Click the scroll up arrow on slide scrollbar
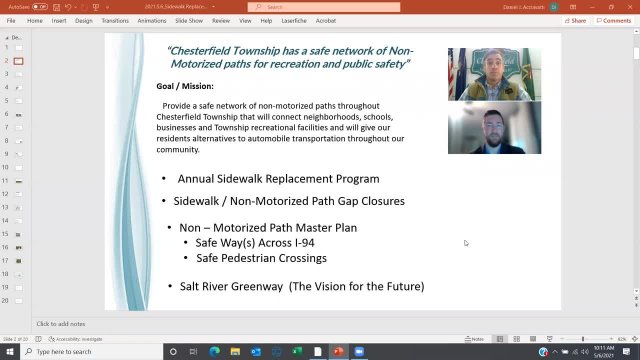Screen dimensions: 640x360 click(x=636, y=31)
